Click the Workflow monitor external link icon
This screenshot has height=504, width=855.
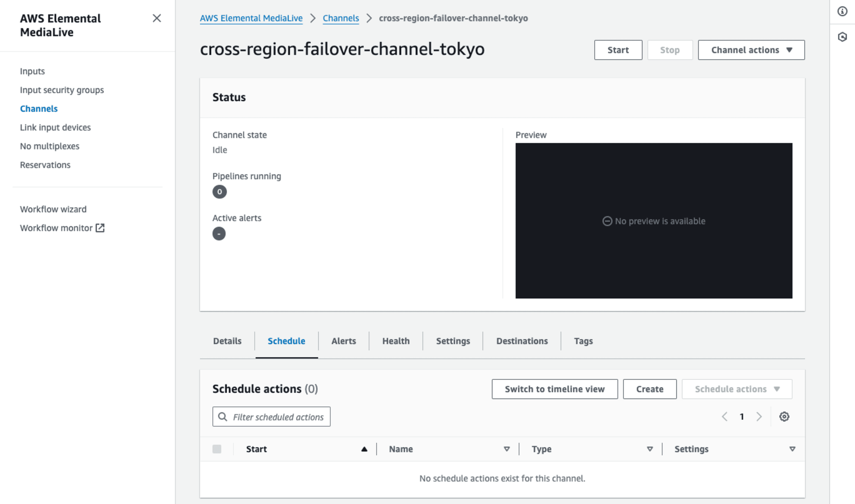(100, 228)
